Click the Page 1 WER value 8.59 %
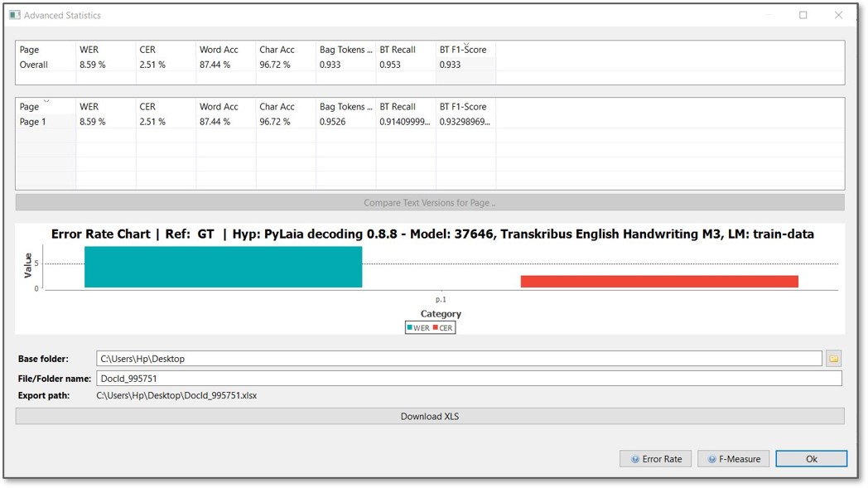The width and height of the screenshot is (868, 488). coord(93,121)
